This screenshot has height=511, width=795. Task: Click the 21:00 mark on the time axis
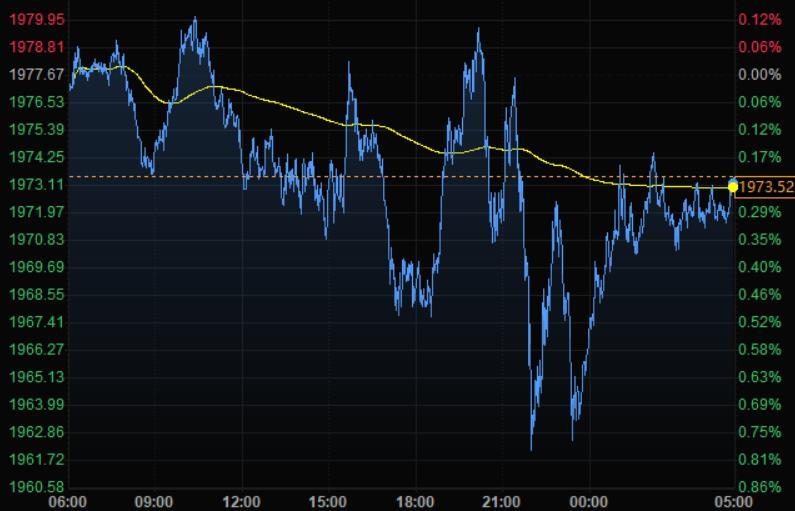point(501,501)
